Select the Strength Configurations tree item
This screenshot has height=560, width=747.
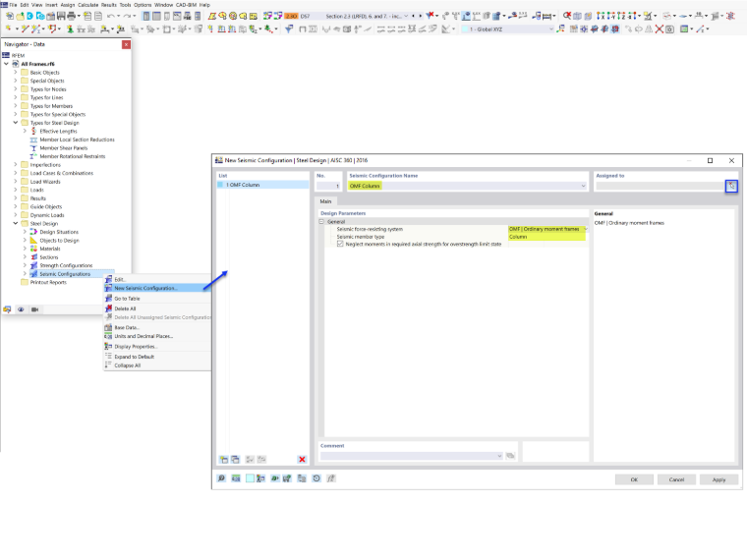(66, 265)
